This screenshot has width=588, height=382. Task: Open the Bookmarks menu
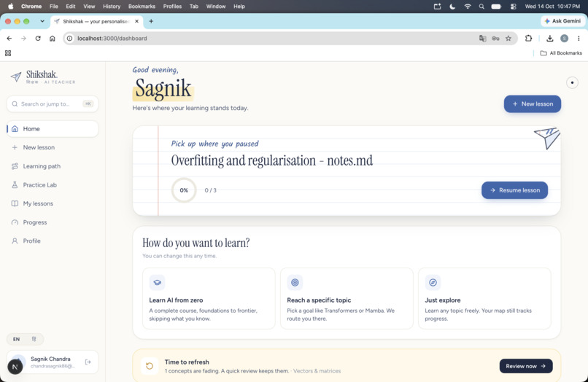point(142,7)
